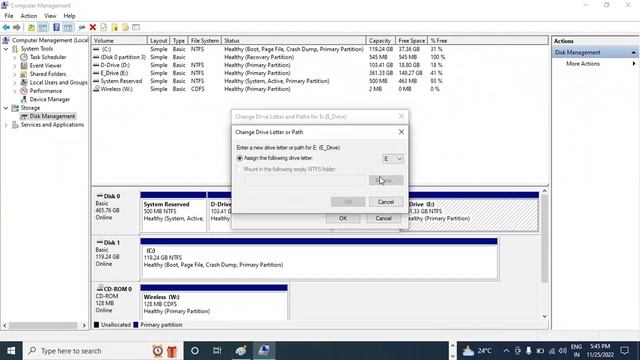Close the Change Drive Letter or Path dialog

tap(401, 132)
